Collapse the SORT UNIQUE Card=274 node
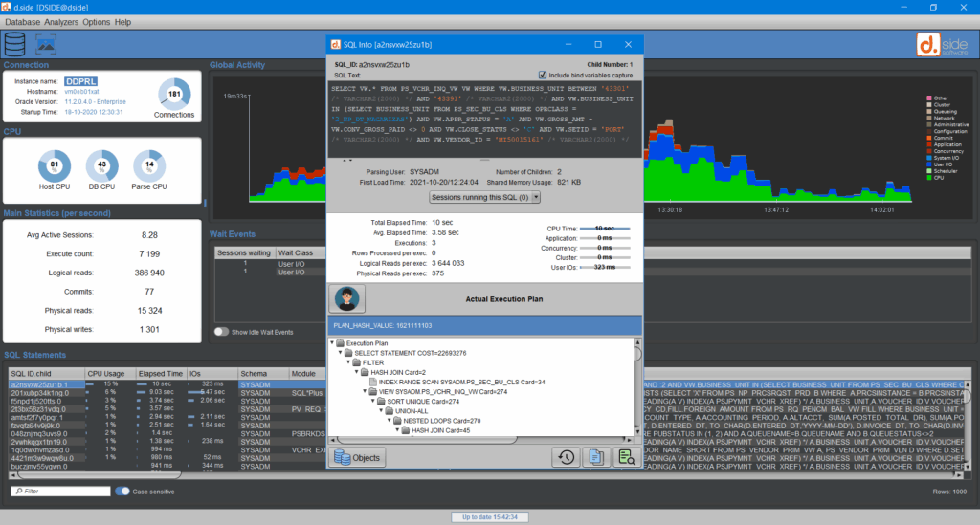The image size is (980, 525). (x=373, y=402)
